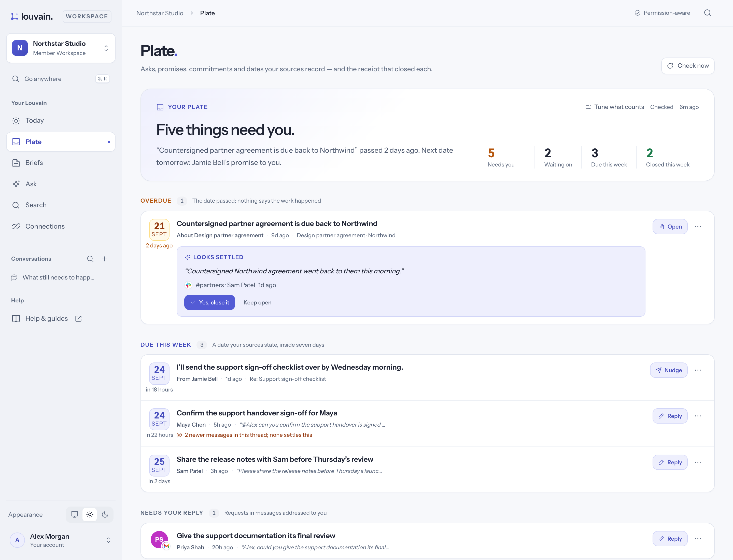This screenshot has width=733, height=560.
Task: Open Today in the sidebar
Action: click(x=61, y=120)
